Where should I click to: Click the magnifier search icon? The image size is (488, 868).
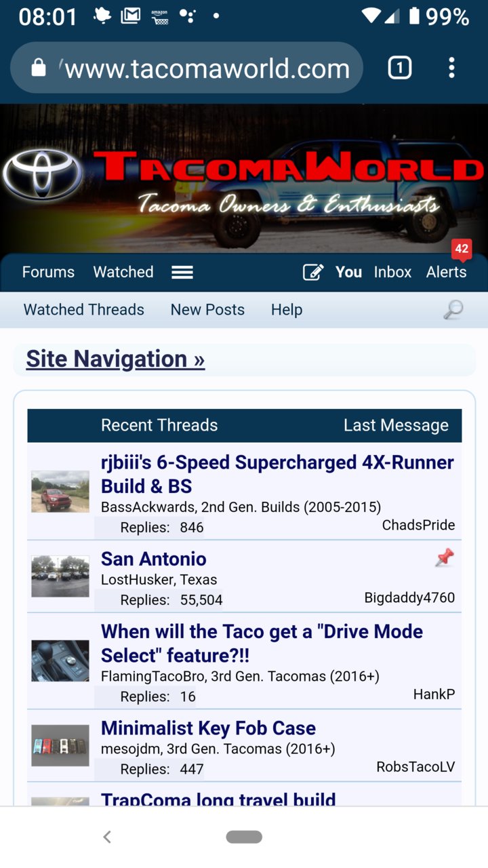[x=453, y=310]
